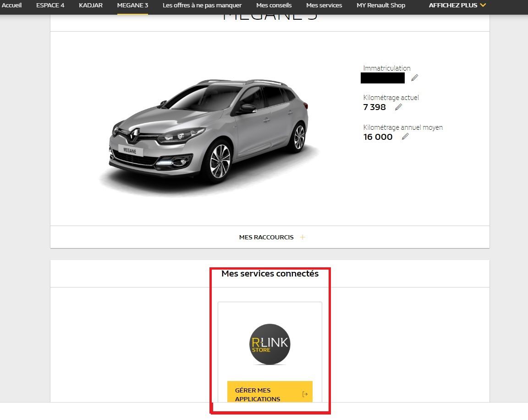Viewport: 528px width, 420px height.
Task: Click the Immatriculation label
Action: [387, 68]
